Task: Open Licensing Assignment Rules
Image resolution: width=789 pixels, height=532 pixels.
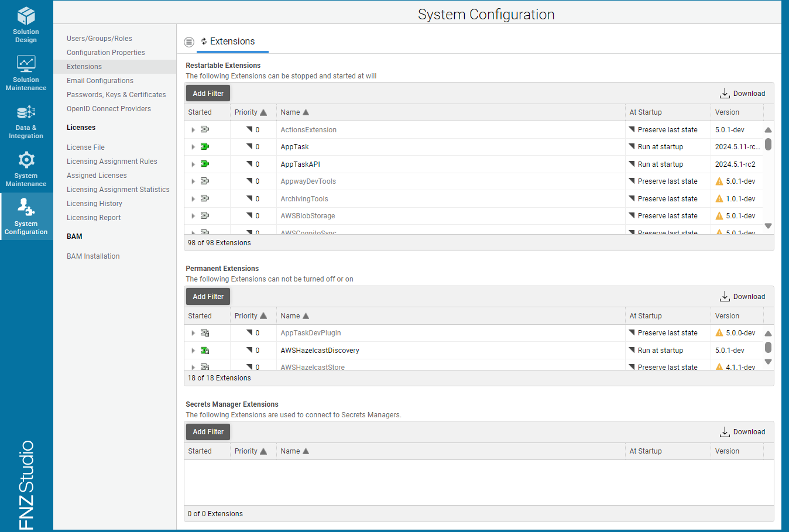Action: [x=112, y=162]
